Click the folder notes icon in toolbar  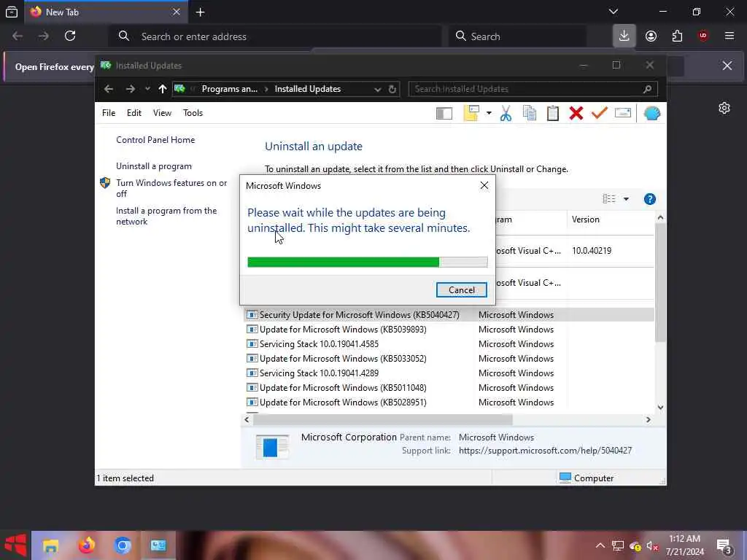[471, 113]
